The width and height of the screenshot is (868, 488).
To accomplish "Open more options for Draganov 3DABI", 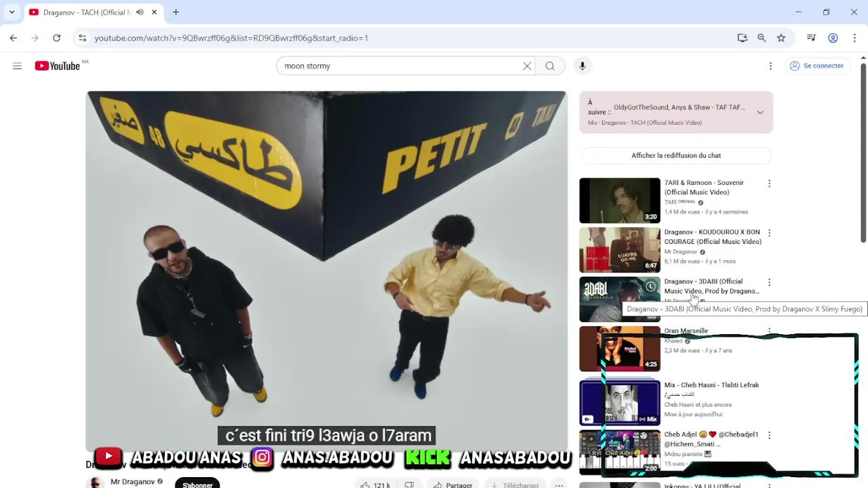I will (769, 283).
